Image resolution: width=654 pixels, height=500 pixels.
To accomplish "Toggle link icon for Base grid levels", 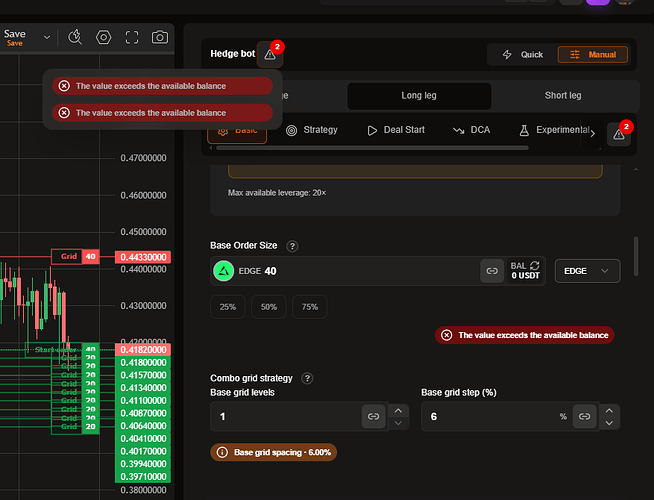I will tap(373, 417).
